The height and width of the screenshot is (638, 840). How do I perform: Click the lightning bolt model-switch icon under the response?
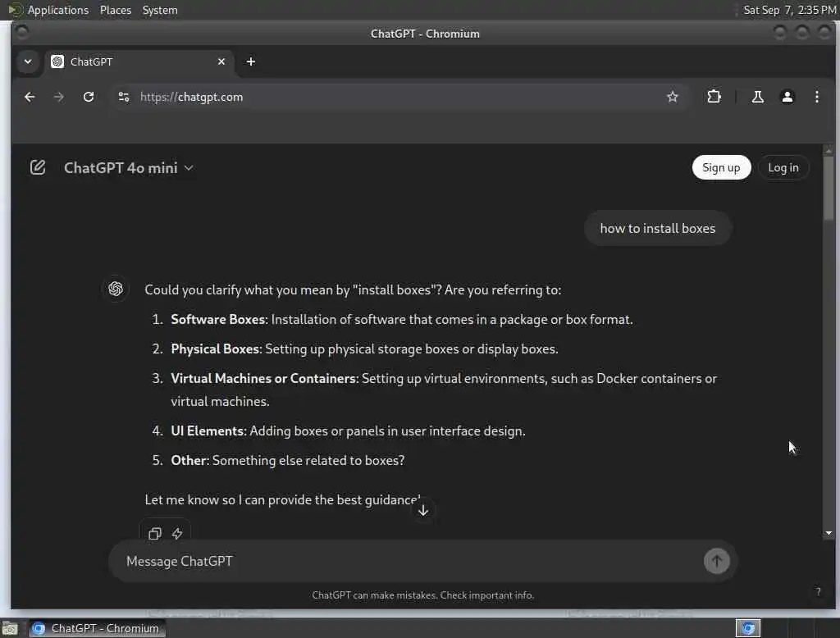(177, 534)
